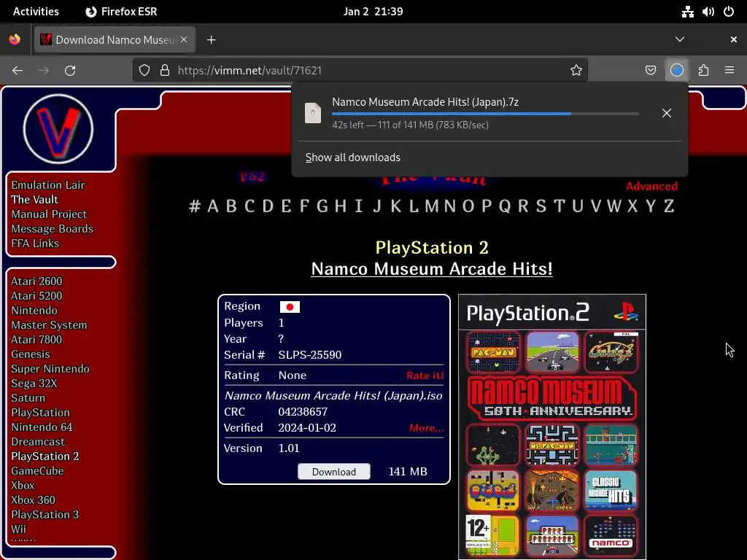Open a new tab with plus
This screenshot has height=560, width=747.
pos(211,40)
